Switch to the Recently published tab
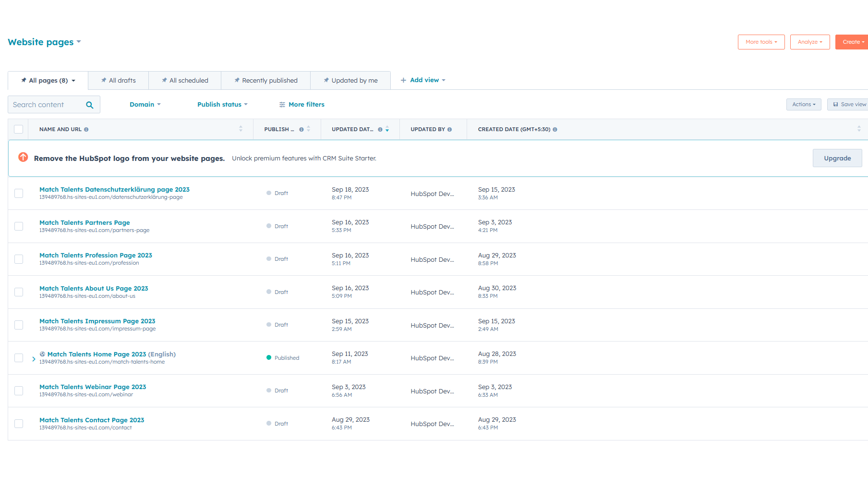 [x=266, y=80]
